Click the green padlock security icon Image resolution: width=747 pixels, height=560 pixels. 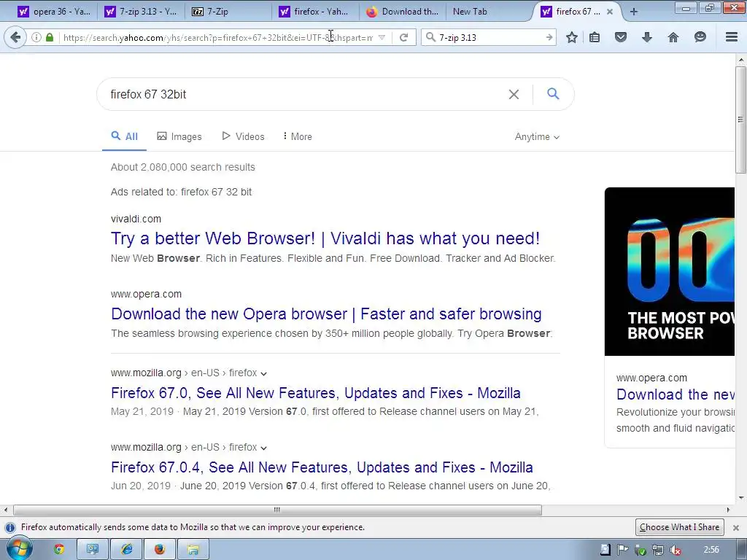(50, 37)
